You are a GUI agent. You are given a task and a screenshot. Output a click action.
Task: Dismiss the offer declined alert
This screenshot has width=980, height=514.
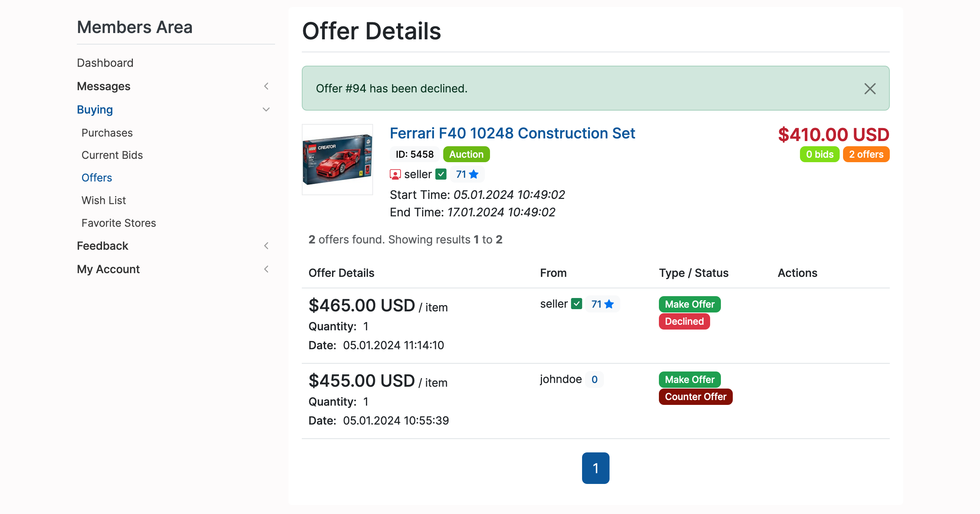tap(870, 89)
